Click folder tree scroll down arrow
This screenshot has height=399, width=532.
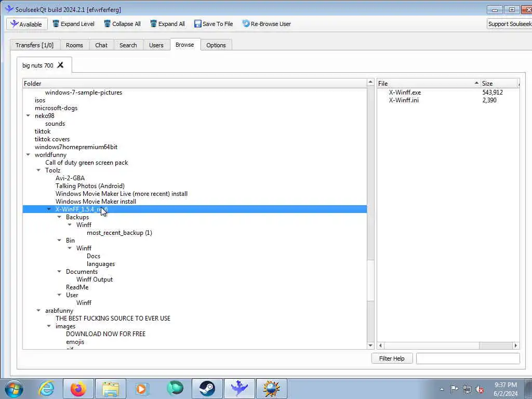pos(370,345)
